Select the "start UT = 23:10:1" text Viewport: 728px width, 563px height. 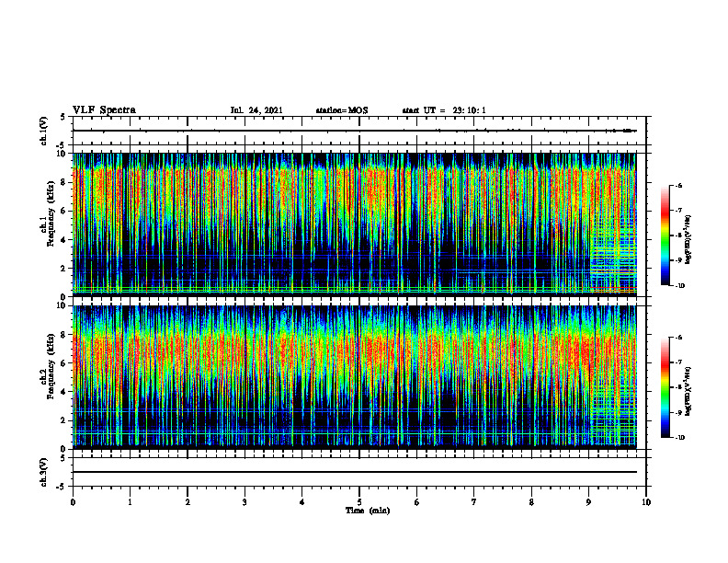click(444, 110)
